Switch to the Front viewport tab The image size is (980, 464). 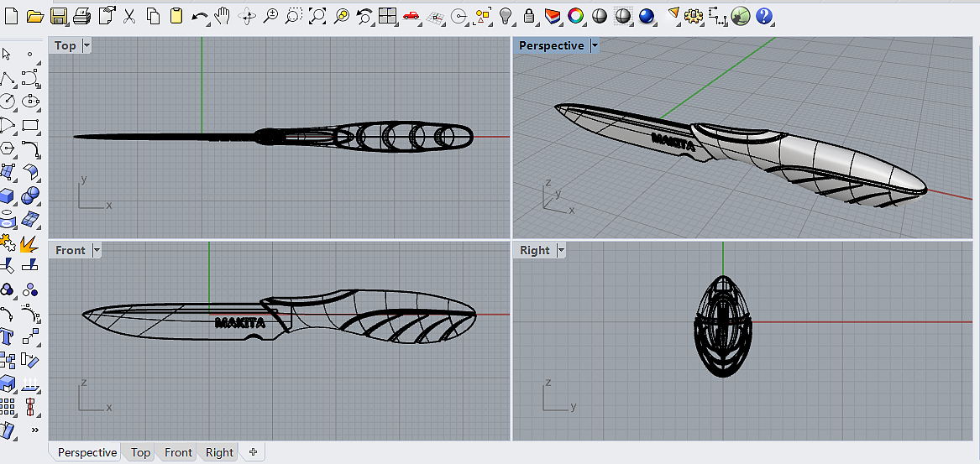click(x=178, y=452)
